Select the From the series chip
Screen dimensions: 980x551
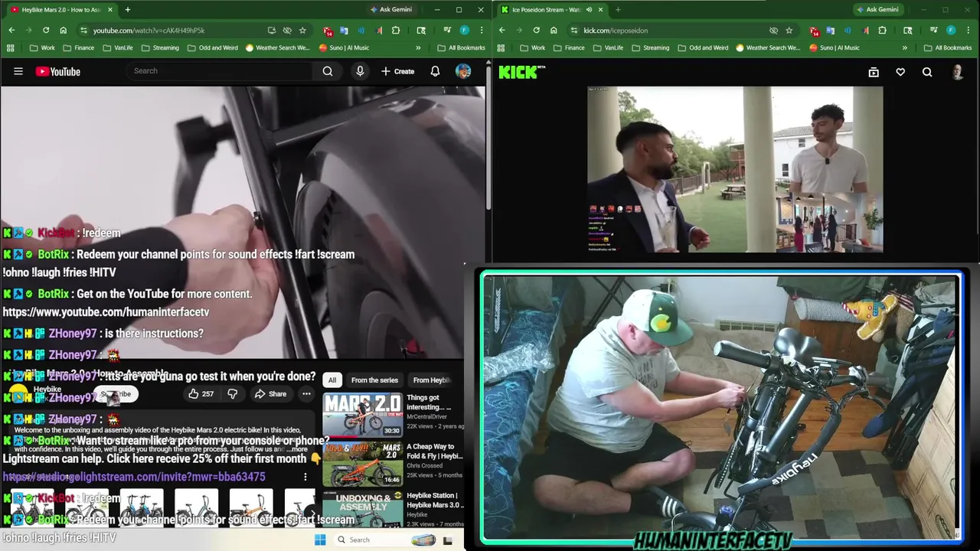(x=374, y=380)
